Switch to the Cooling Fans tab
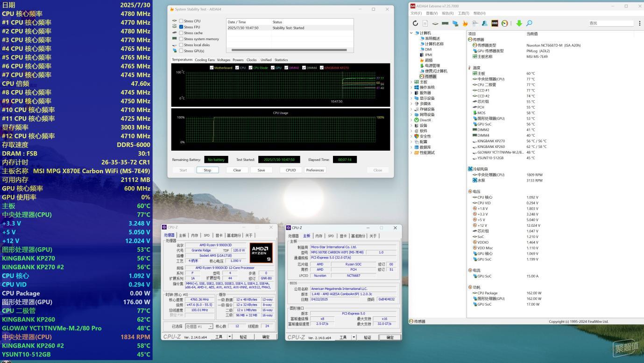The width and height of the screenshot is (644, 363). pos(205,60)
